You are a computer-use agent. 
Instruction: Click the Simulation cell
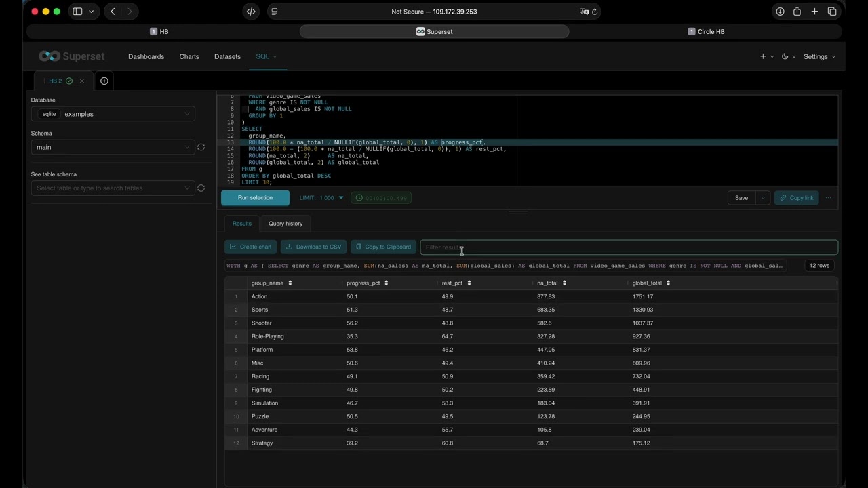264,403
